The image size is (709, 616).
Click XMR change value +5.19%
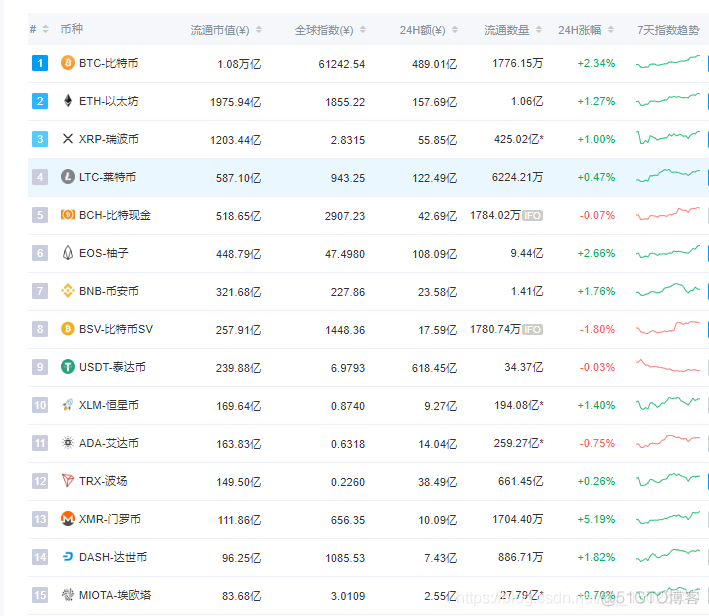(x=596, y=519)
